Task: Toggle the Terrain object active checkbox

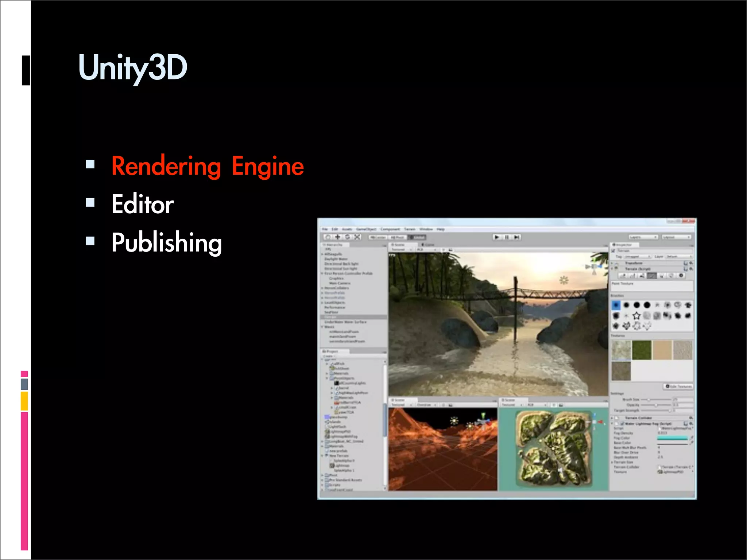Action: click(x=614, y=251)
